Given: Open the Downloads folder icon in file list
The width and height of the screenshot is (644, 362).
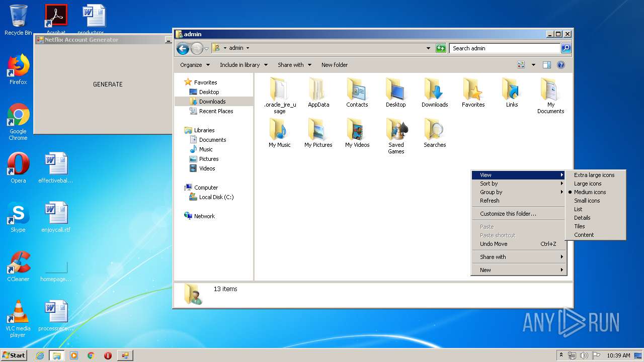Looking at the screenshot, I should tap(435, 93).
